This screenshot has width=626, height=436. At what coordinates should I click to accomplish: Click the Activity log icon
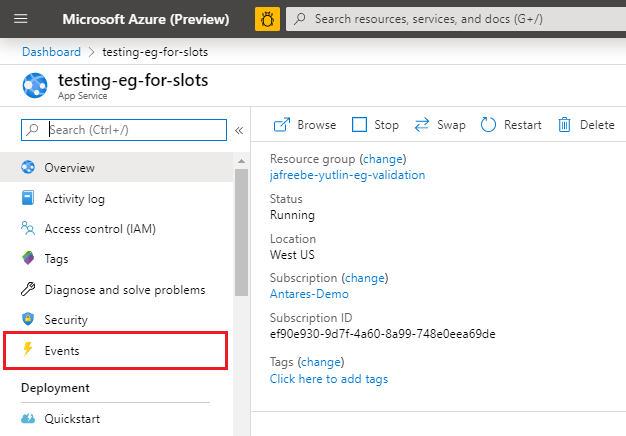[x=28, y=199]
